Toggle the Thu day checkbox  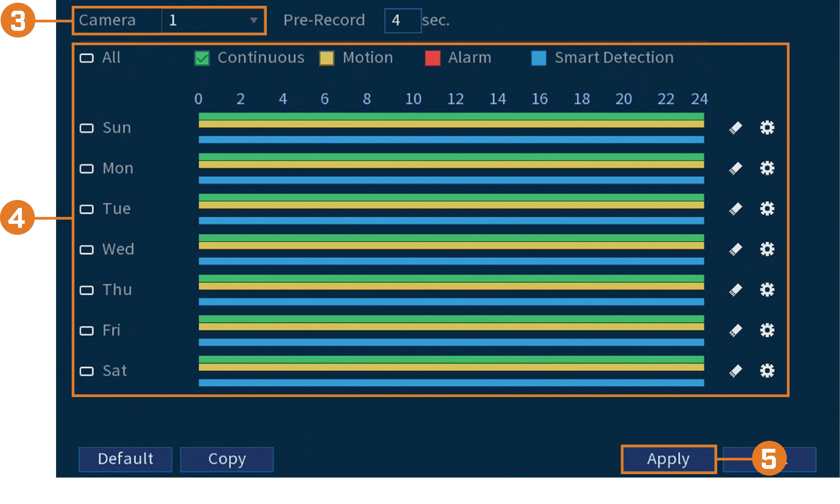coord(87,290)
